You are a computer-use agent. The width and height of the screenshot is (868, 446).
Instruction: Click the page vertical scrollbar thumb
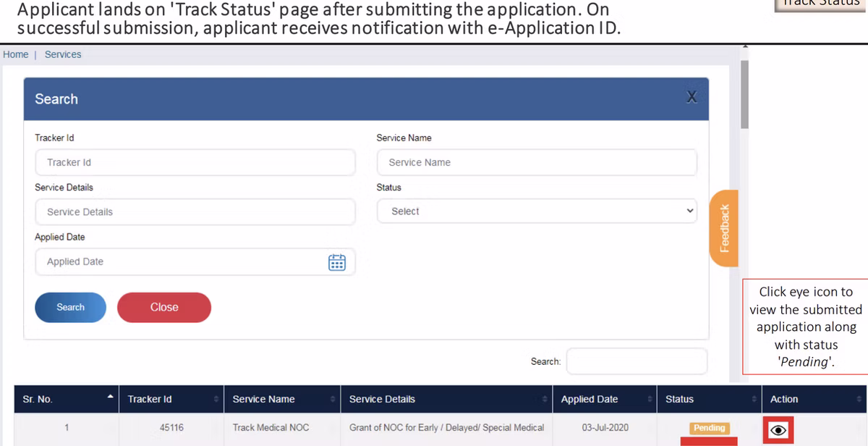(x=744, y=94)
